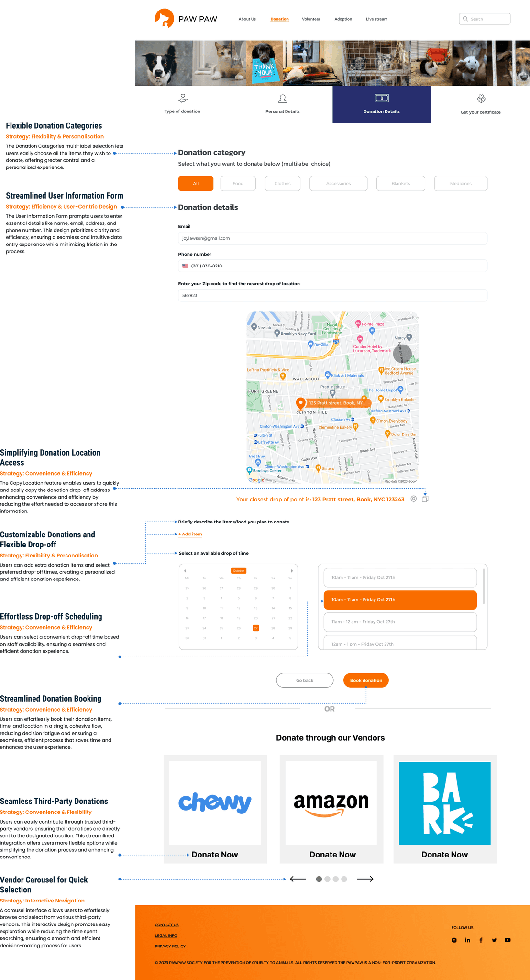Click the Chewy vendor logo
Viewport: 530px width, 980px height.
[x=215, y=803]
